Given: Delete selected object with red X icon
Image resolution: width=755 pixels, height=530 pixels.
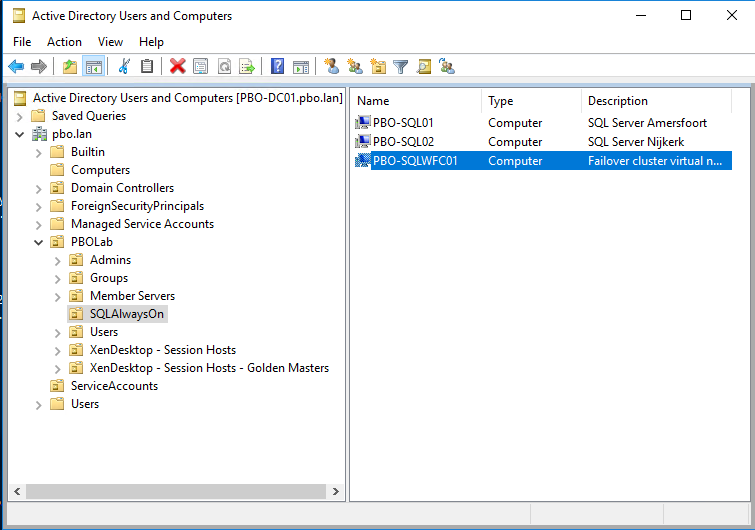Looking at the screenshot, I should [177, 66].
